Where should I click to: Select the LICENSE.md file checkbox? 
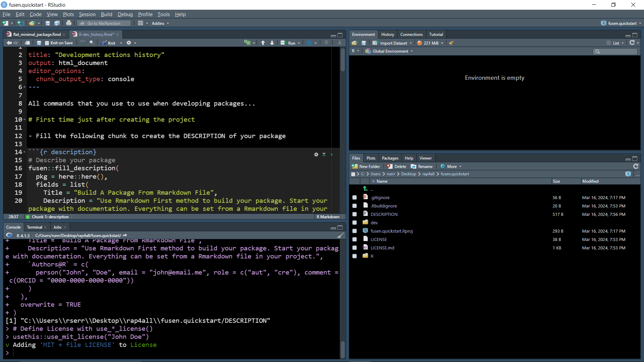pos(355,248)
